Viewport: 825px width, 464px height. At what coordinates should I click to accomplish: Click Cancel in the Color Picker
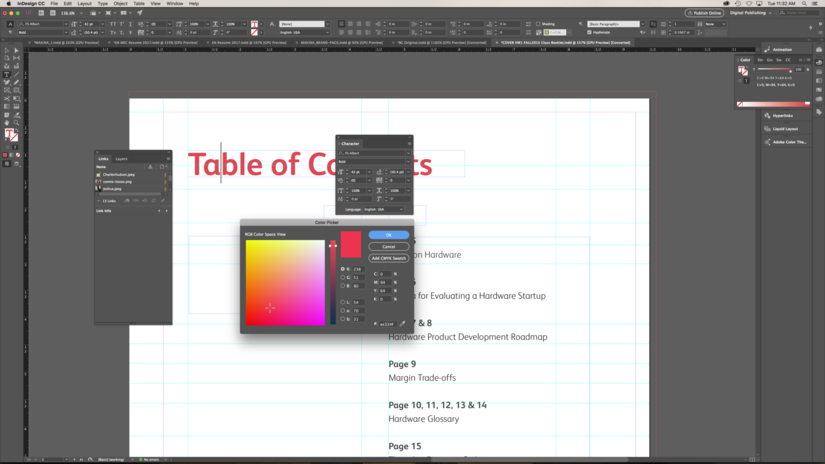point(389,247)
